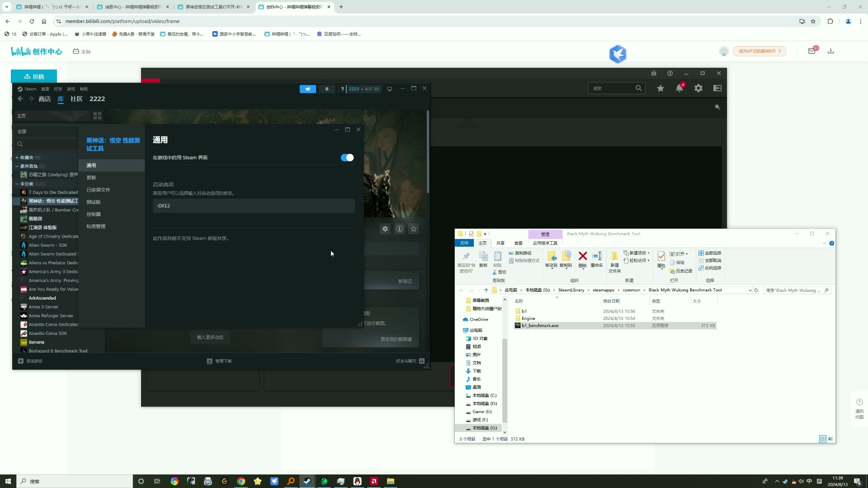Click 载入更多动态 button
The image size is (868, 488).
coord(210,337)
